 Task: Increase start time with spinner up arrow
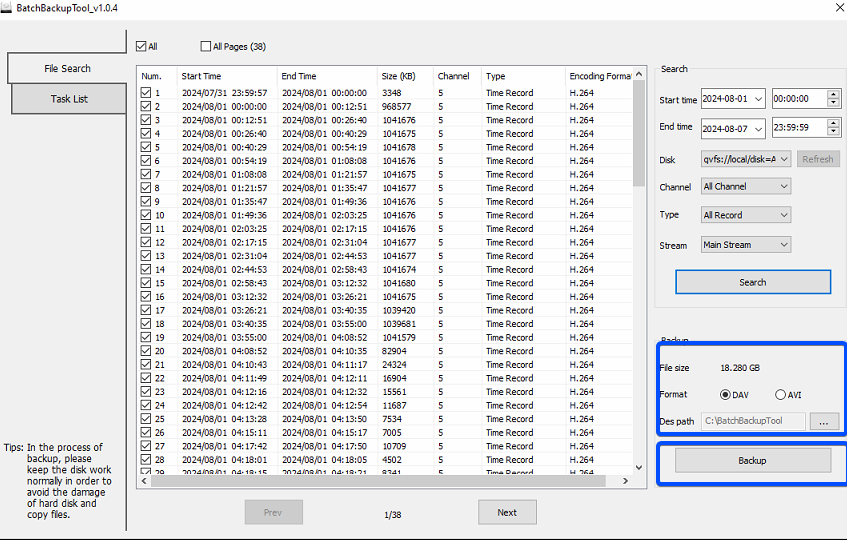[832, 94]
